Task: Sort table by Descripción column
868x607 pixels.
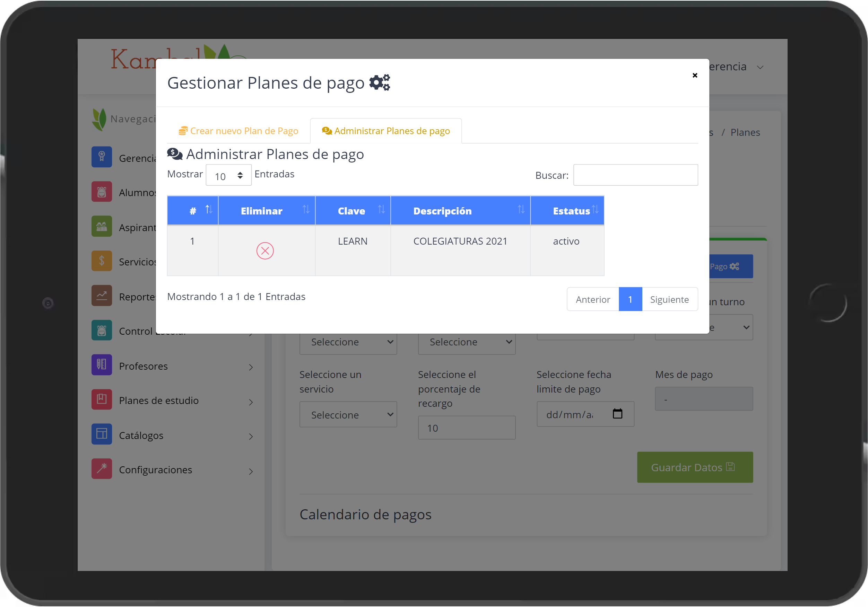Action: point(460,211)
